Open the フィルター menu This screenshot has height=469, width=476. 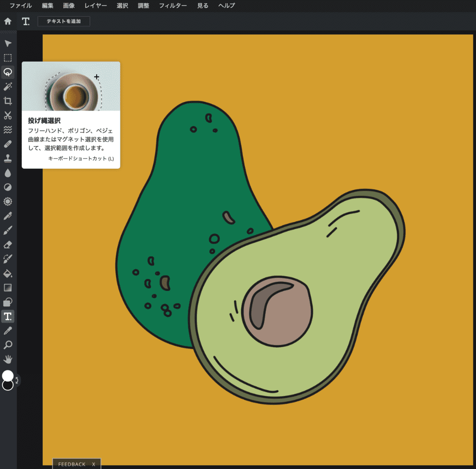click(172, 6)
